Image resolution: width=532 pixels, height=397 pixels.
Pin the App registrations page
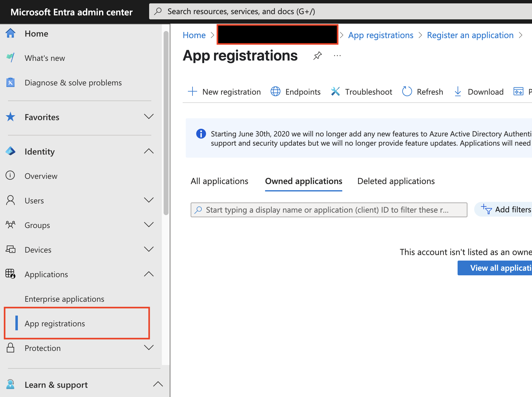(318, 56)
